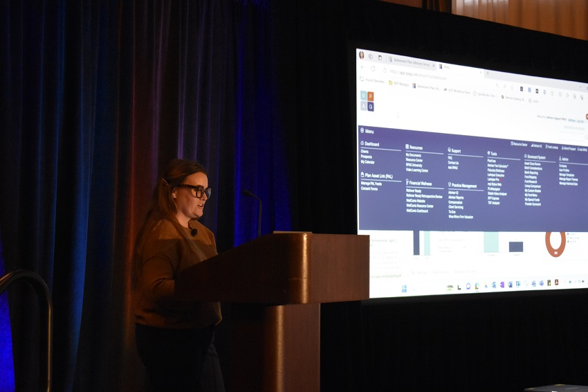Screen dimensions: 588x392
Task: Open a new browser tab with plus
Action: tap(487, 73)
